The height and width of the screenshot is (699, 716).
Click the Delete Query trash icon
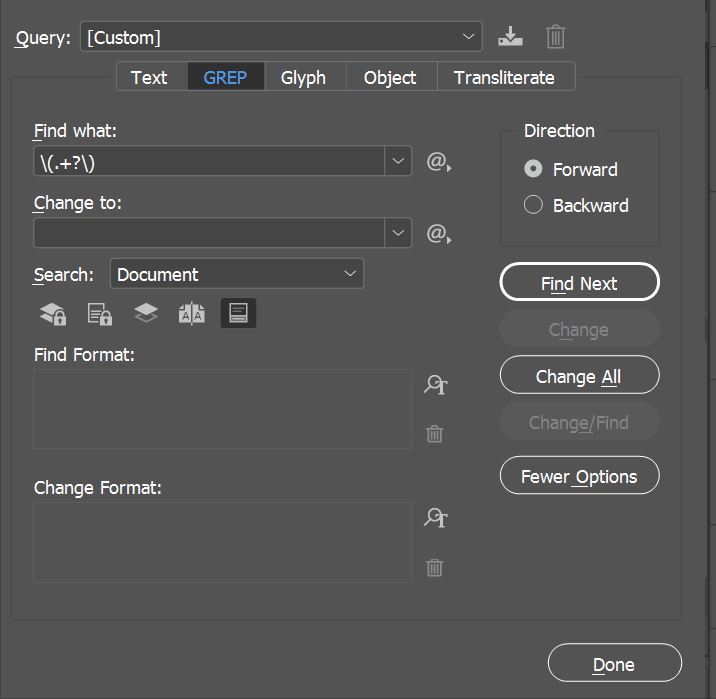[556, 37]
